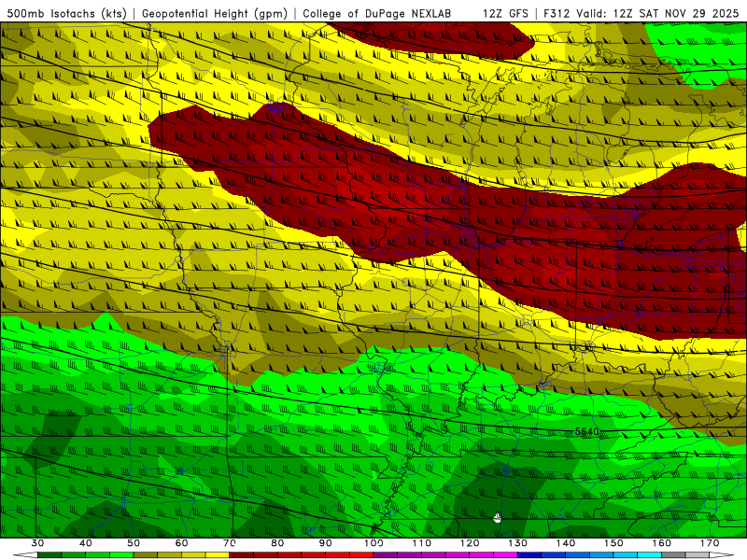Click the legend value '80'
This screenshot has width=747, height=560.
pos(277,543)
